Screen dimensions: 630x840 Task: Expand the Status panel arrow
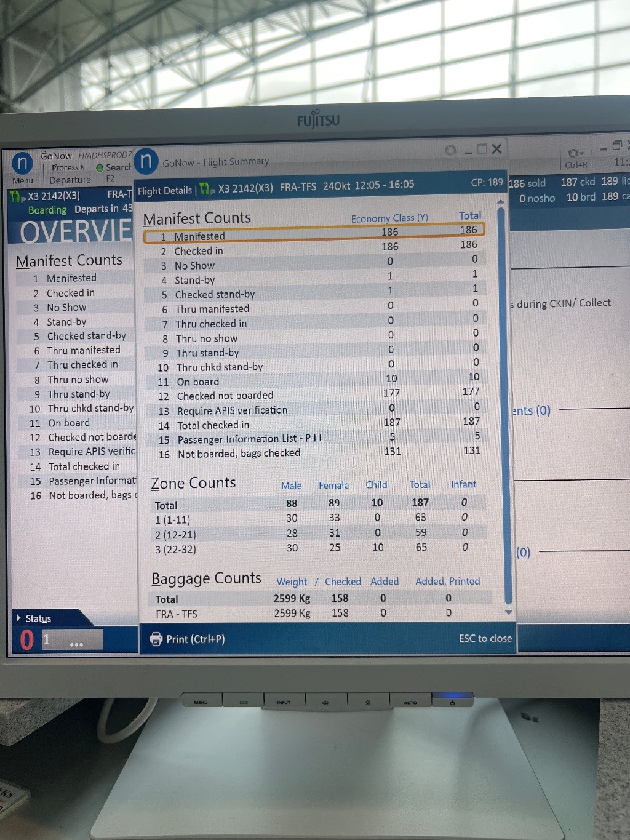pos(19,618)
